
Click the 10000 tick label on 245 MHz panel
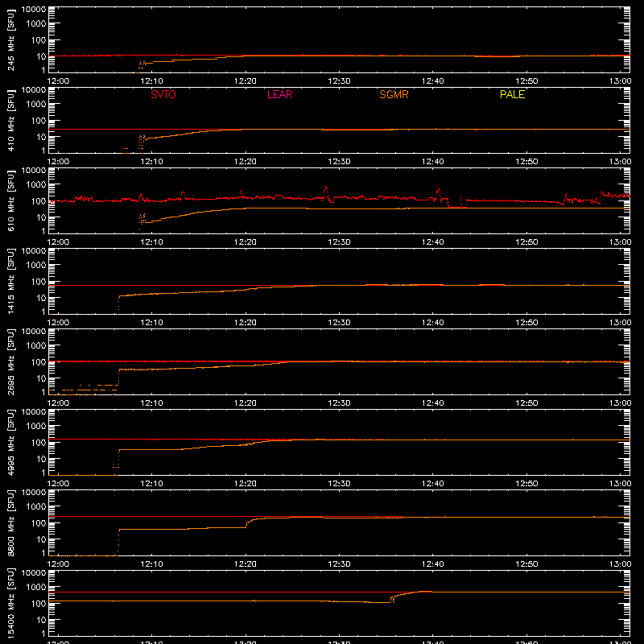click(x=34, y=10)
